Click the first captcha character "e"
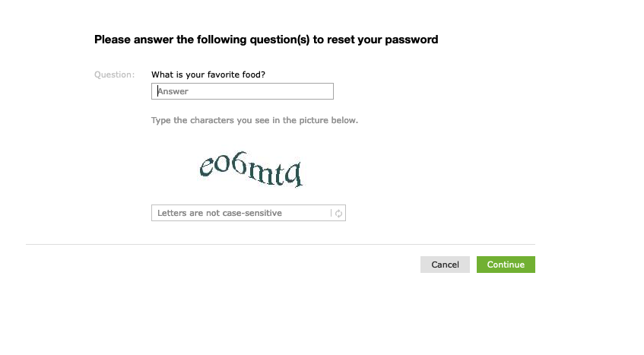The image size is (644, 355). coord(206,166)
